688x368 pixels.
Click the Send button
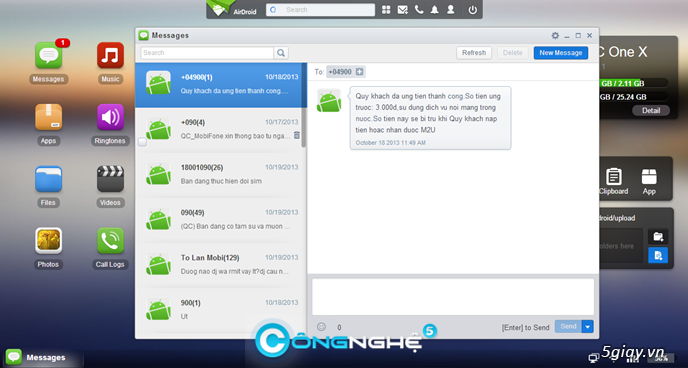coord(568,326)
